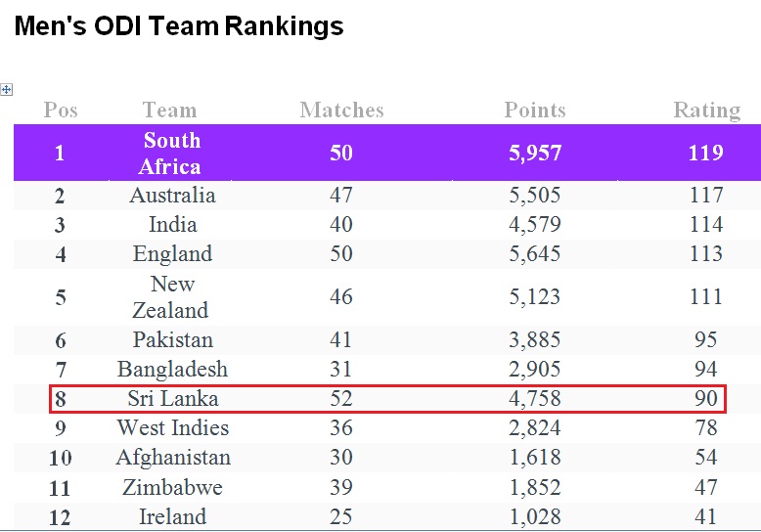Click the table move handle icon

(6, 89)
